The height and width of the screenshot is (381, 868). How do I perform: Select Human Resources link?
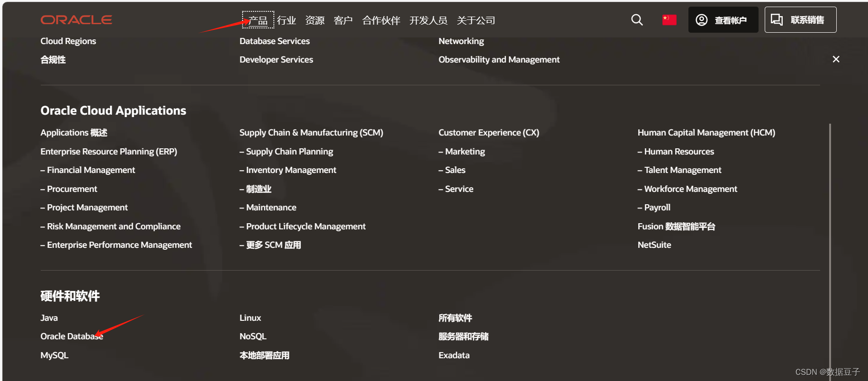(676, 152)
